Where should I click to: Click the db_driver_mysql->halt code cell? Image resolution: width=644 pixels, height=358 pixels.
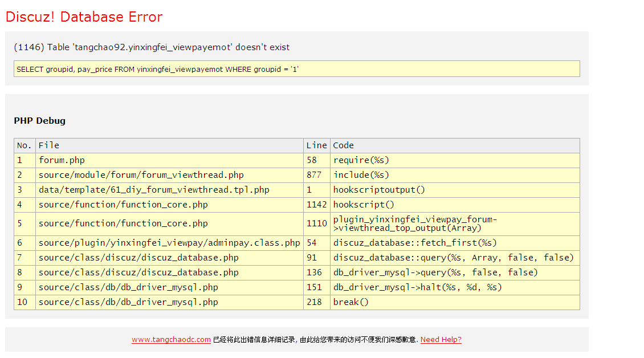click(418, 287)
